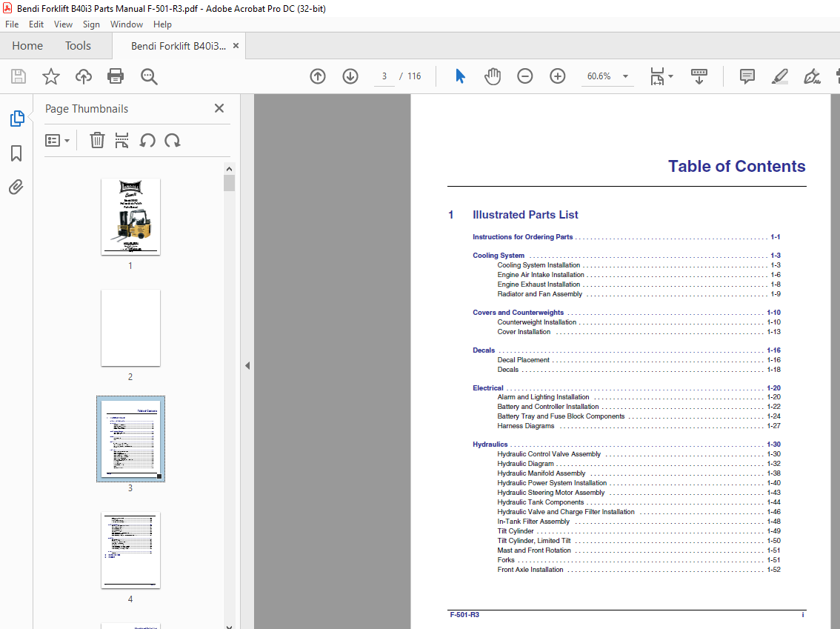Open the Window menu
Image resolution: width=840 pixels, height=629 pixels.
click(x=127, y=24)
